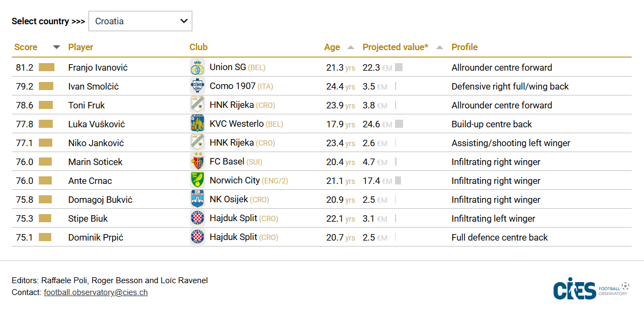Sort by Projected value arrow
644x315 pixels.
point(440,47)
